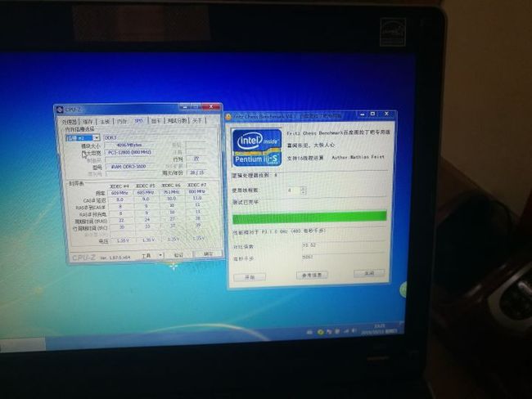Image resolution: width=532 pixels, height=399 pixels.
Task: Click the 800 MHz cell under JEDEC #7
Action: [196, 191]
